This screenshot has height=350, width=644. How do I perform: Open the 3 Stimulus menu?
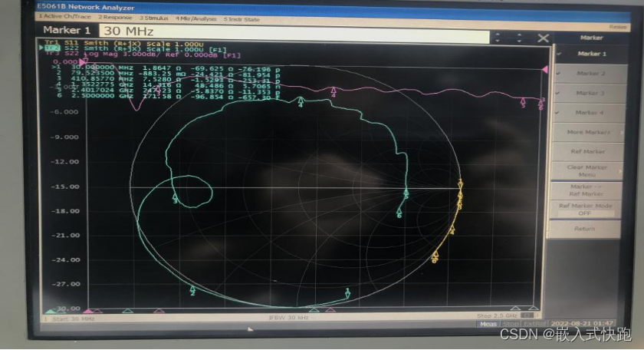[153, 18]
